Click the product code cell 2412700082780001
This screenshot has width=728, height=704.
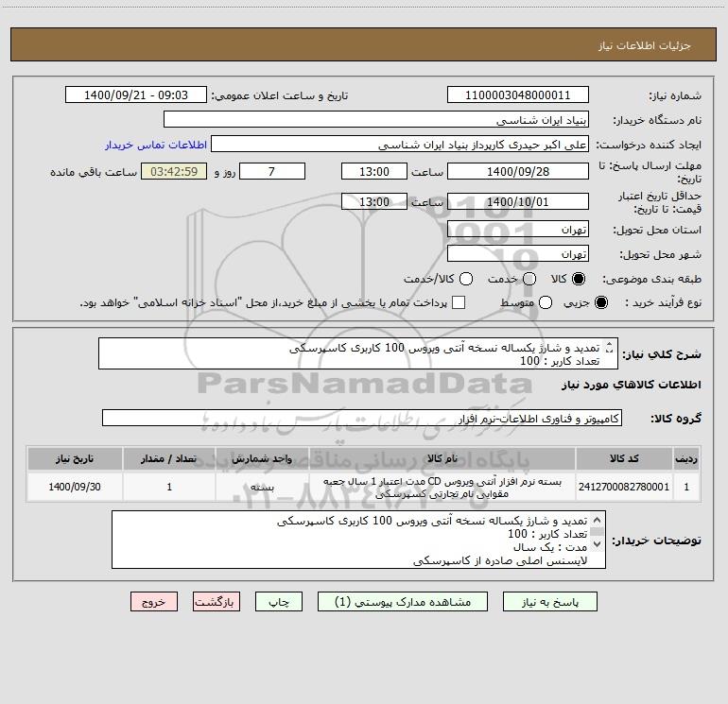click(x=624, y=487)
